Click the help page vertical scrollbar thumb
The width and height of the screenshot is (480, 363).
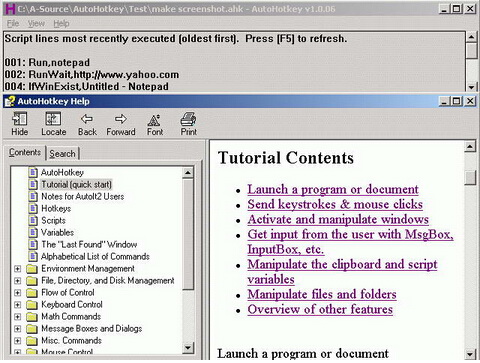[470, 177]
